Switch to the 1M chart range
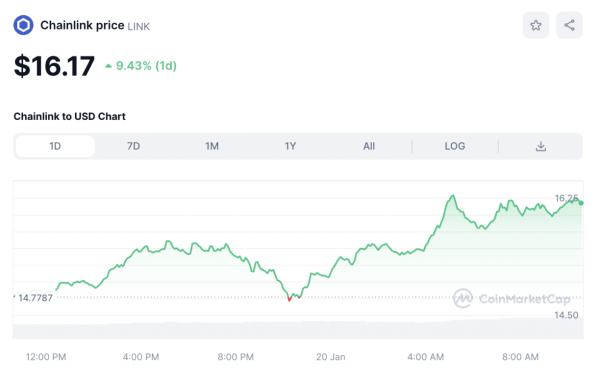 click(212, 146)
